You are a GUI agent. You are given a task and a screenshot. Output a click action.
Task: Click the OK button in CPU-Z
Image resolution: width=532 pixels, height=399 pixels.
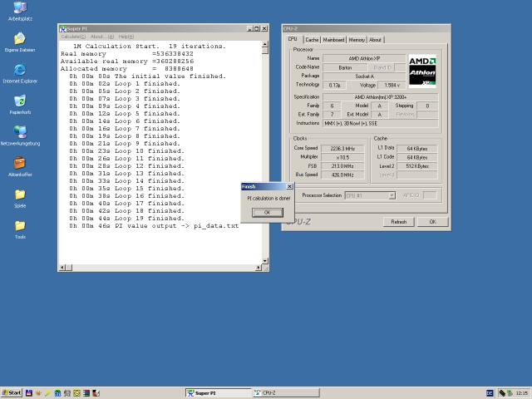[x=432, y=222]
